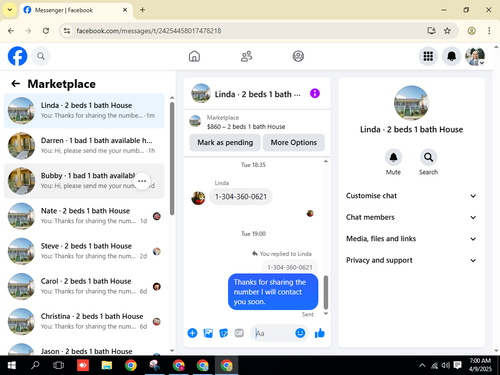Viewport: 500px width, 375px height.
Task: Open Christina's 2 beds 1 bath chat
Action: 84,321
